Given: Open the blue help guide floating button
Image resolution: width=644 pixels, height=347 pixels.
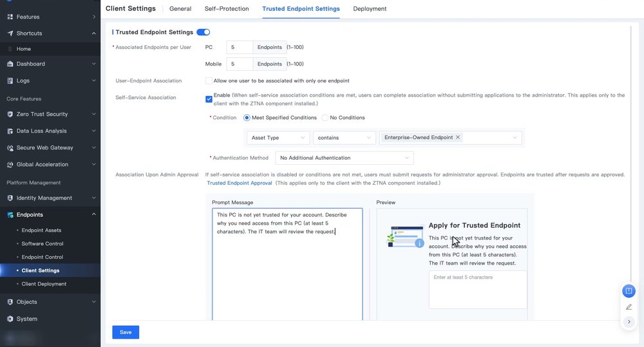Looking at the screenshot, I should 629,291.
